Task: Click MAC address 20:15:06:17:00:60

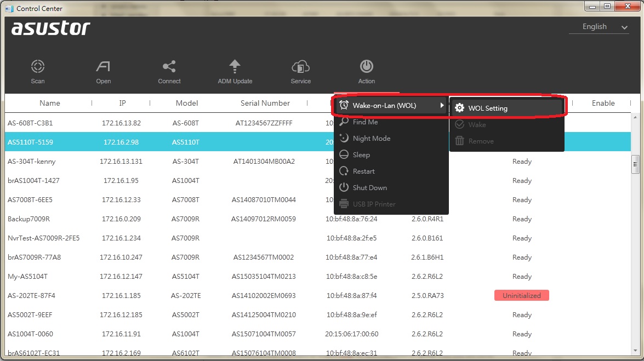Action: click(x=351, y=334)
